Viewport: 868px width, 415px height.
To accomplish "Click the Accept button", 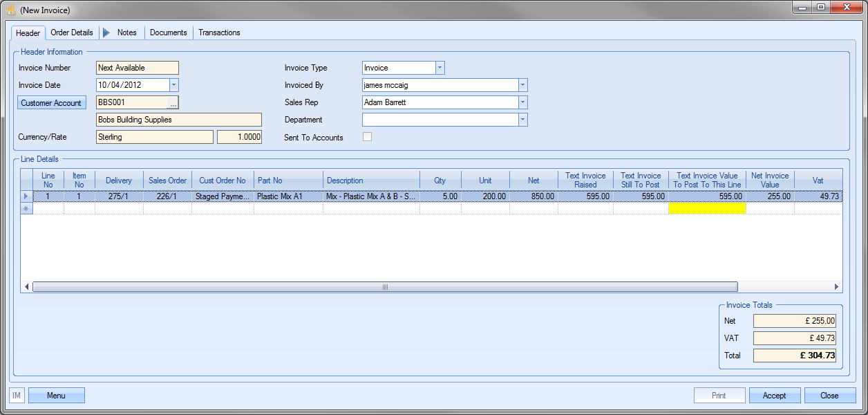I will 774,396.
